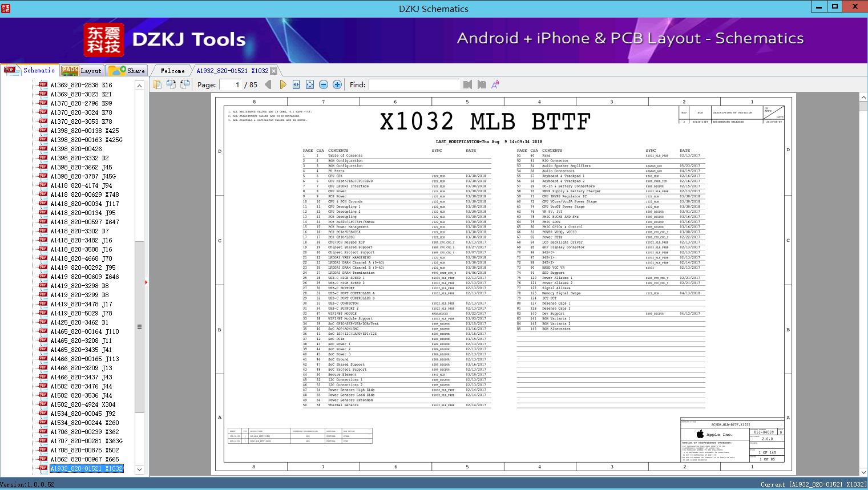The height and width of the screenshot is (490, 868).
Task: Open A1706_820-00239 X362 schematic
Action: pos(84,432)
